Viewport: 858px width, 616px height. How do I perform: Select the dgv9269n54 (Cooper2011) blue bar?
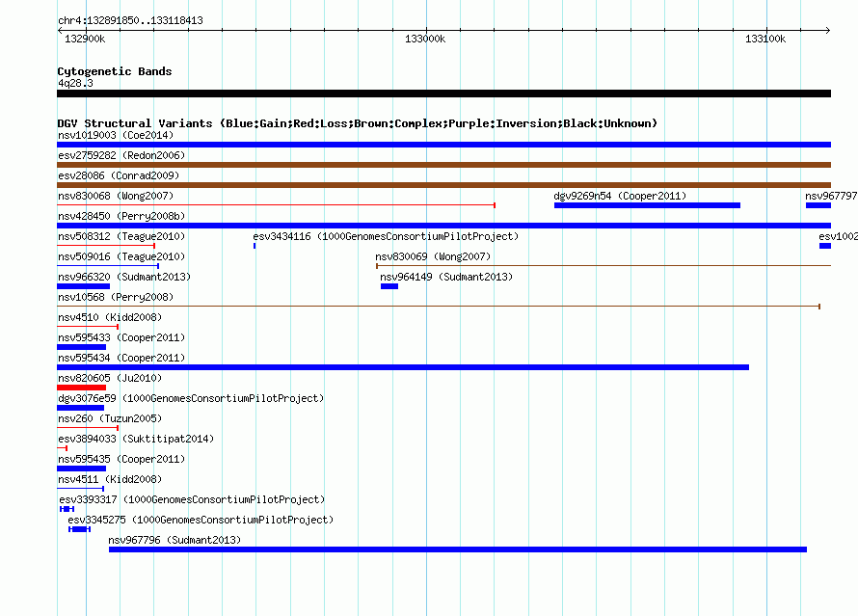647,205
